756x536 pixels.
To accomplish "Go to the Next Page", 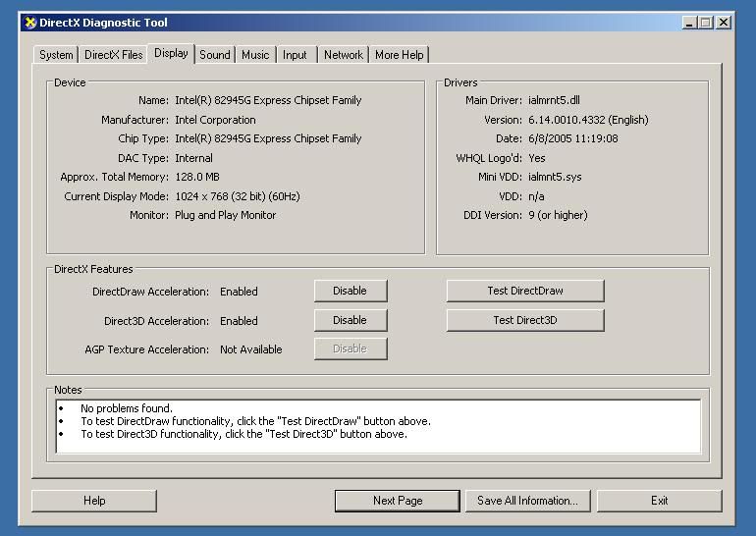I will coord(398,501).
